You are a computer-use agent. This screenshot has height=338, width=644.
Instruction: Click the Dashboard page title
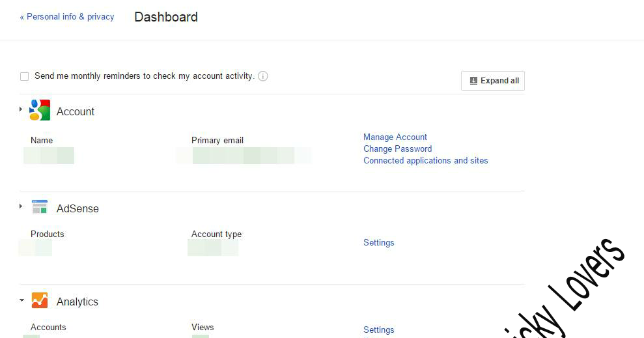pyautogui.click(x=166, y=17)
